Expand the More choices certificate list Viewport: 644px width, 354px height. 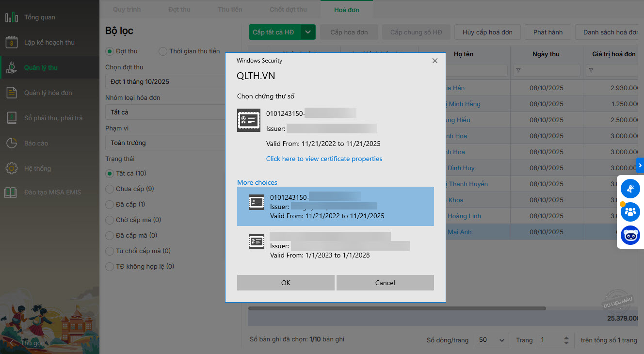(x=257, y=183)
